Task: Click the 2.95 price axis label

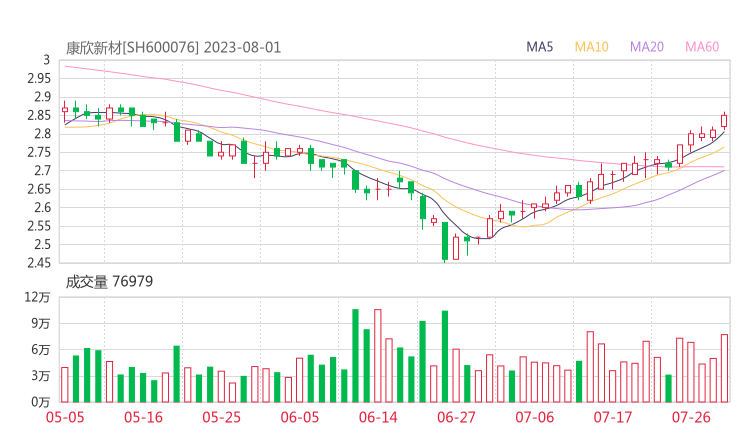Action: pos(39,78)
